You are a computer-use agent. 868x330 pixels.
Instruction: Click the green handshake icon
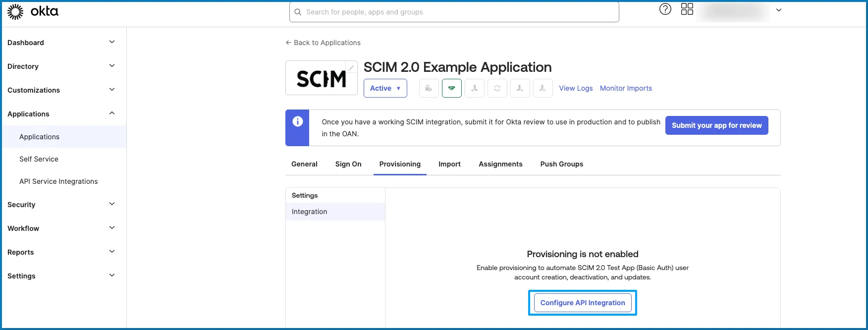(x=451, y=88)
